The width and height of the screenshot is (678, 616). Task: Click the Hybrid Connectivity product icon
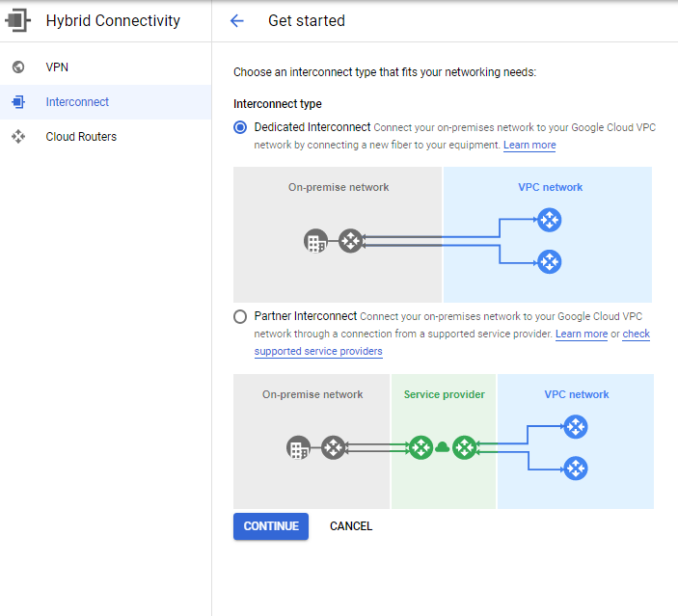[x=18, y=20]
